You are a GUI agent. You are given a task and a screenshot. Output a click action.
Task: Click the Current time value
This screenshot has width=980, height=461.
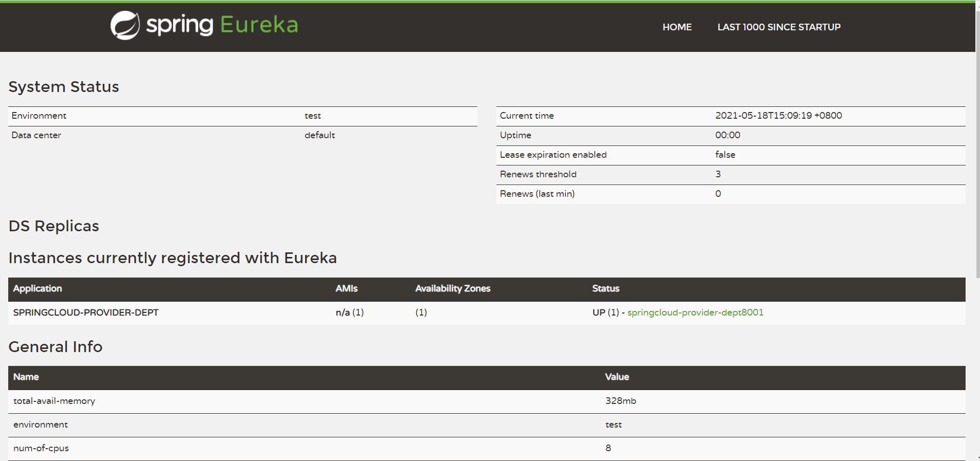[x=778, y=116]
